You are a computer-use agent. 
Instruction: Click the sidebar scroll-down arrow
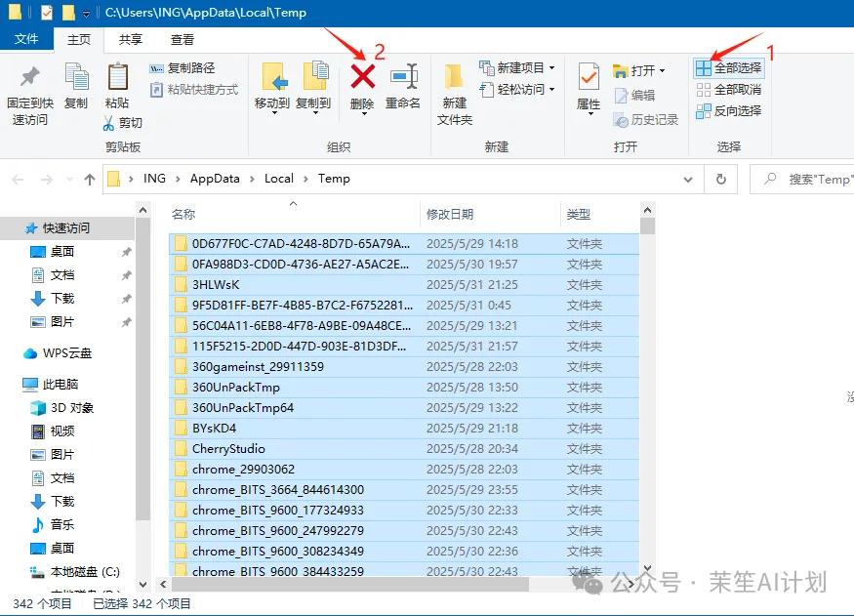pos(142,584)
